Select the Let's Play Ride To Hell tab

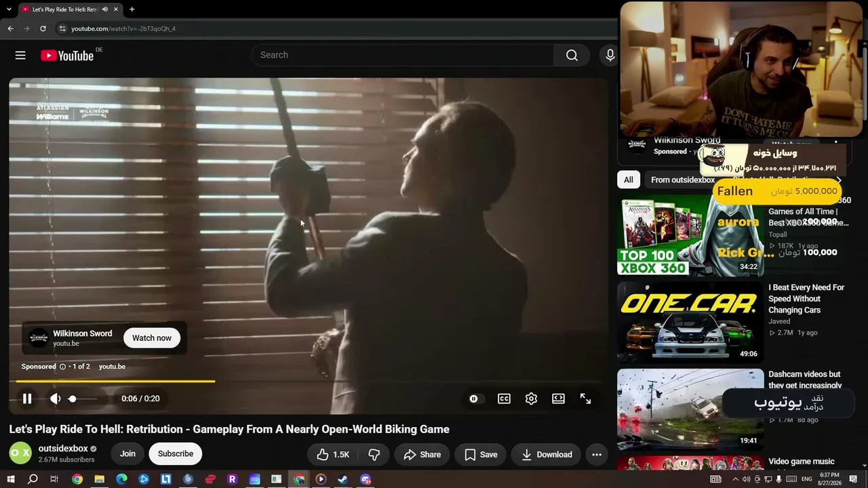click(64, 9)
